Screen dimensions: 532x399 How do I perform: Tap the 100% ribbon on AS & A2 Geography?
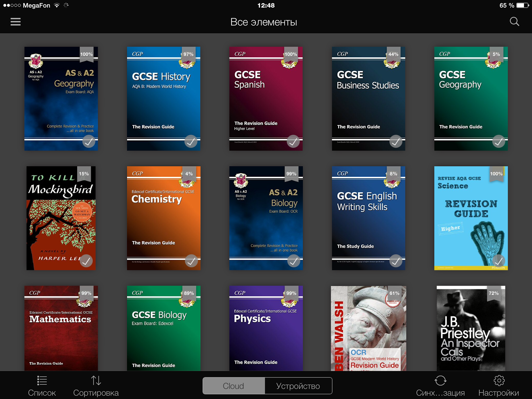(86, 55)
